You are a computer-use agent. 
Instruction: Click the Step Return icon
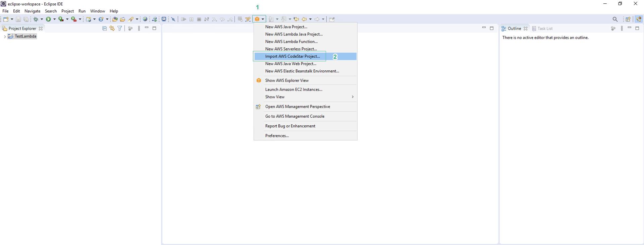[230, 19]
